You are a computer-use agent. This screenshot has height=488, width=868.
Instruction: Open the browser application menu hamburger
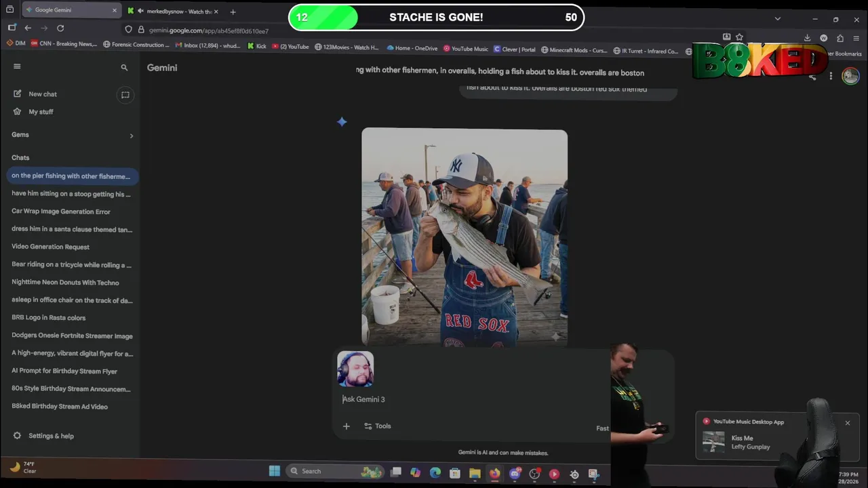pyautogui.click(x=856, y=38)
